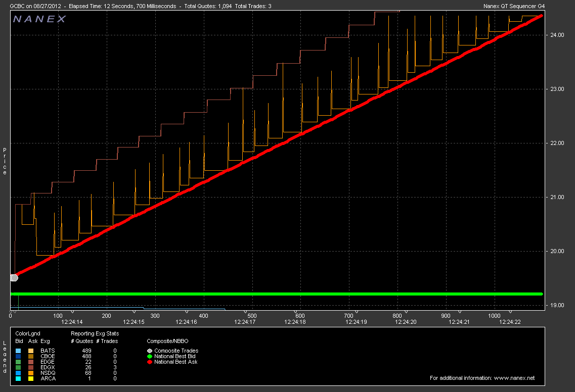This screenshot has height=392, width=575.
Task: Pick the EDGE bid color swatch
Action: [18, 362]
